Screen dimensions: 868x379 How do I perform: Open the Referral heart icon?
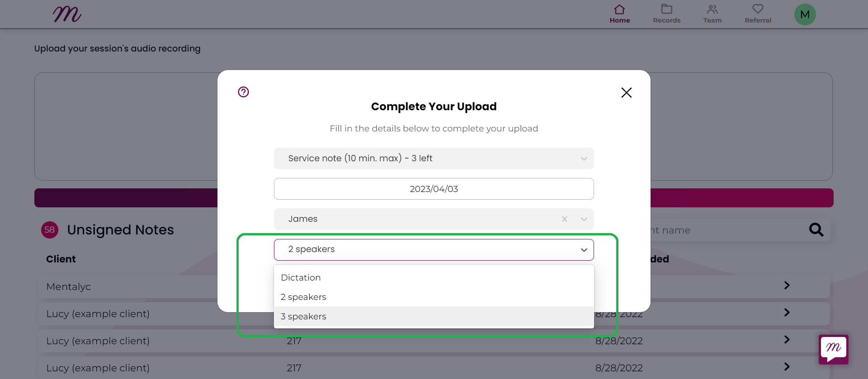click(758, 9)
